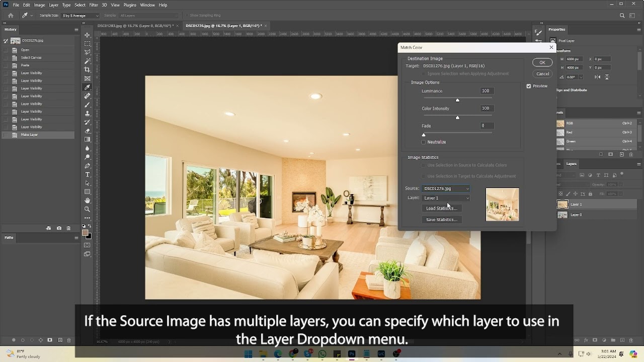Open Photoshop from the Windows taskbar
This screenshot has height=362, width=644.
point(352,354)
